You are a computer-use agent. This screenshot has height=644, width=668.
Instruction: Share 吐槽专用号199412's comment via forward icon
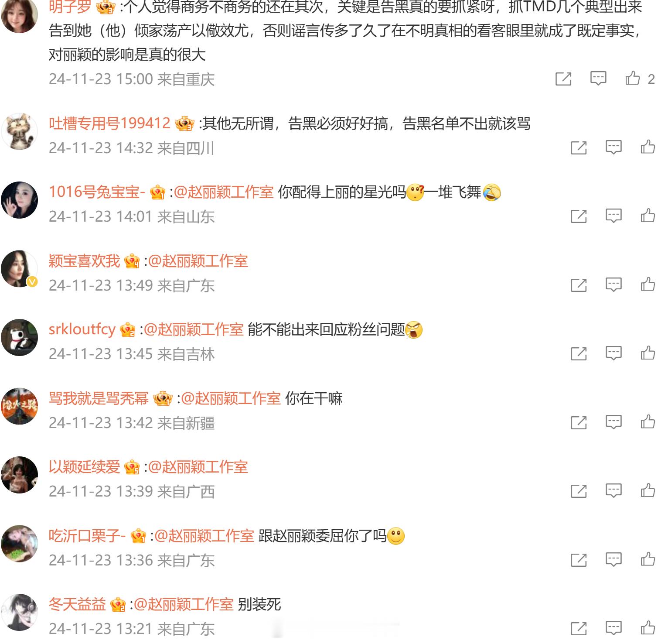[579, 147]
